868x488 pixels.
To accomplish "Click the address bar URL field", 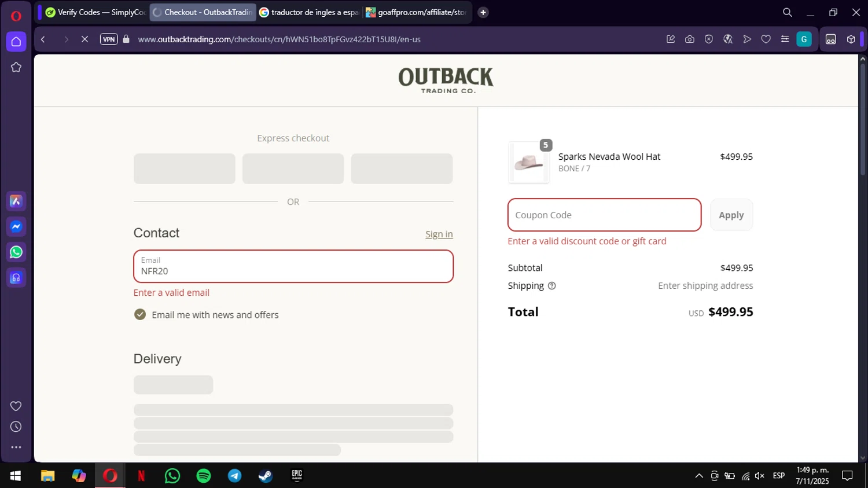I will click(279, 39).
